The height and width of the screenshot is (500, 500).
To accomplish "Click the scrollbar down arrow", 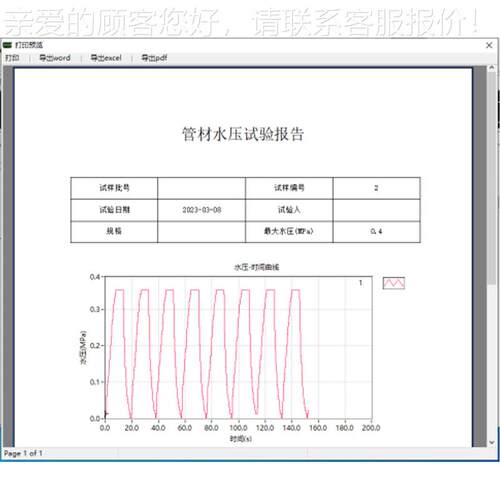I will point(492,442).
